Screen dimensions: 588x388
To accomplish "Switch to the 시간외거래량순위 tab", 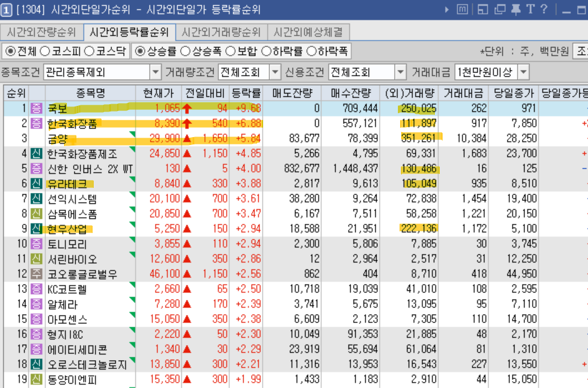I will point(221,32).
